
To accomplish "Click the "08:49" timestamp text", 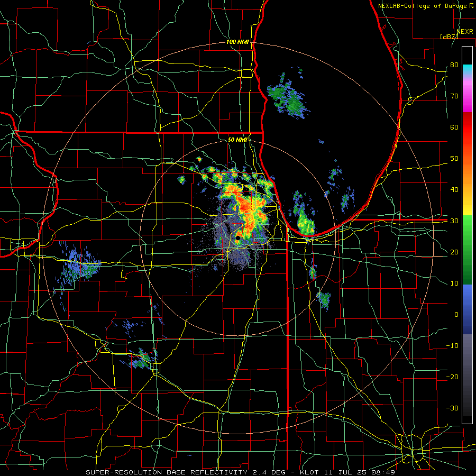I will pos(383,472).
